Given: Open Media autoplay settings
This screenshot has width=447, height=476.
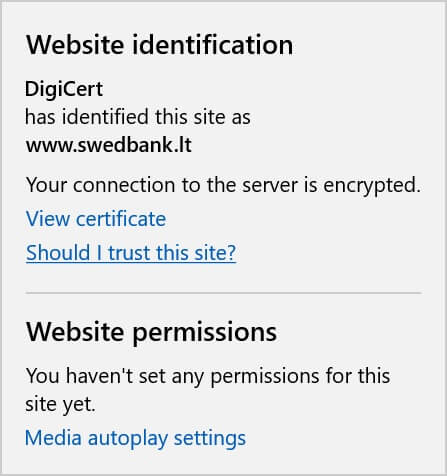Looking at the screenshot, I should coord(135,438).
